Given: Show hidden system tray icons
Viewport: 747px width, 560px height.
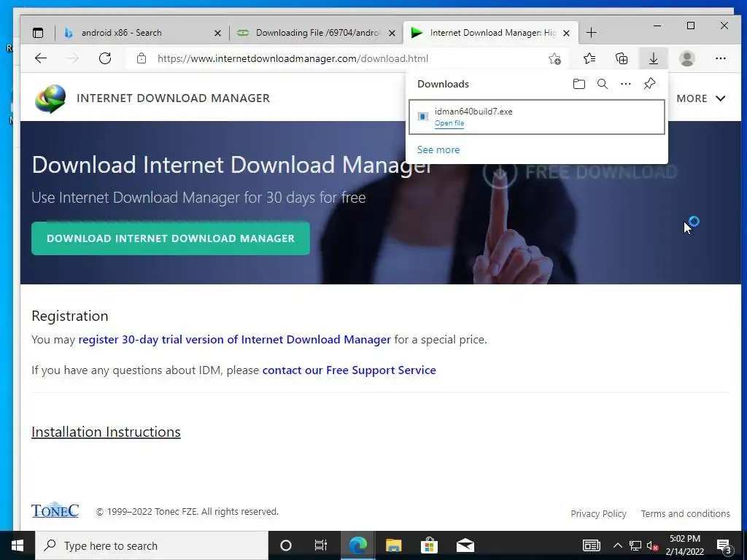Looking at the screenshot, I should coord(617,545).
